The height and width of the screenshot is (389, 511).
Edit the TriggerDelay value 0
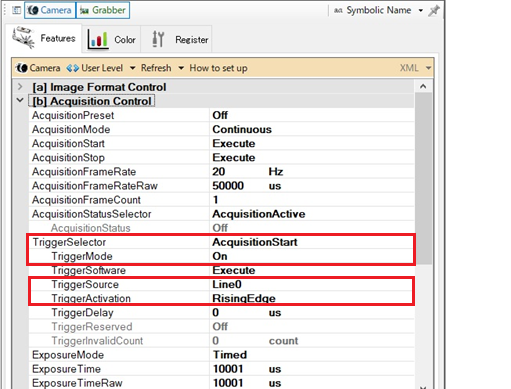(216, 312)
